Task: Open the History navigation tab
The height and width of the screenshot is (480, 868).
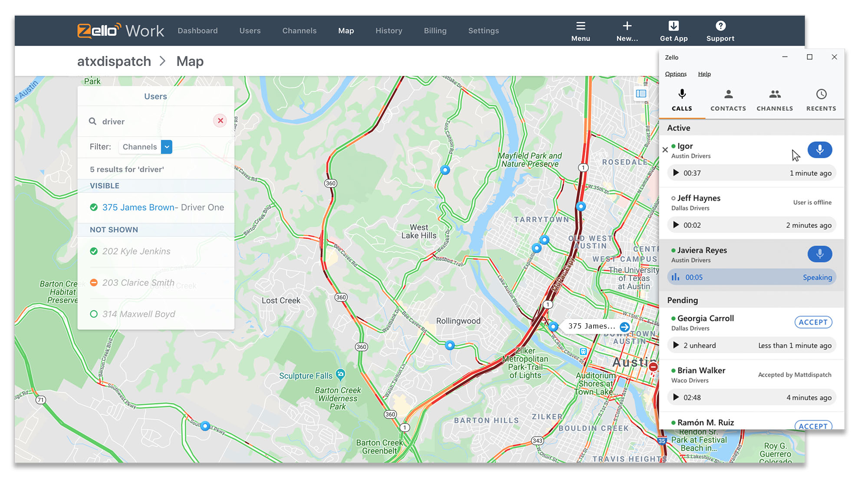Action: point(389,31)
